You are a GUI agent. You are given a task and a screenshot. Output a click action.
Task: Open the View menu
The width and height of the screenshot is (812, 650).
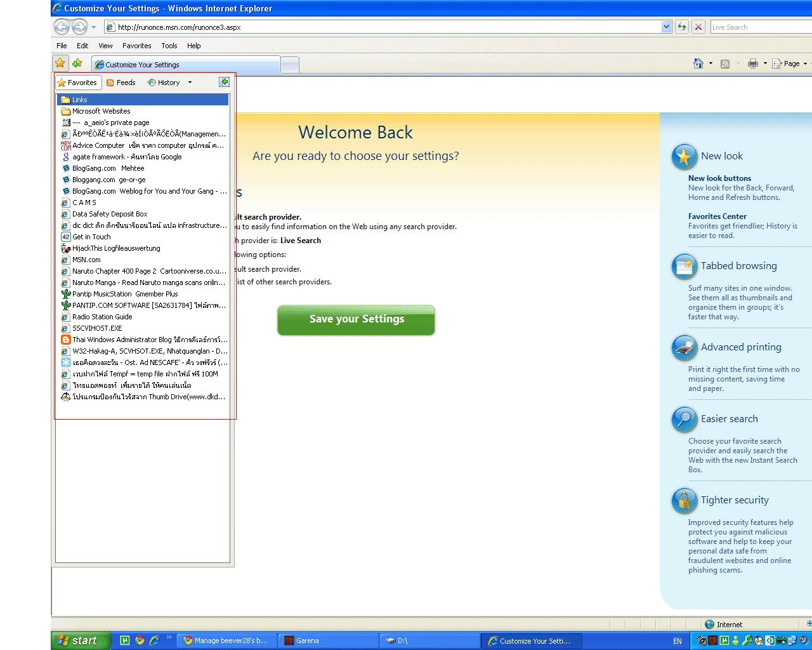105,46
